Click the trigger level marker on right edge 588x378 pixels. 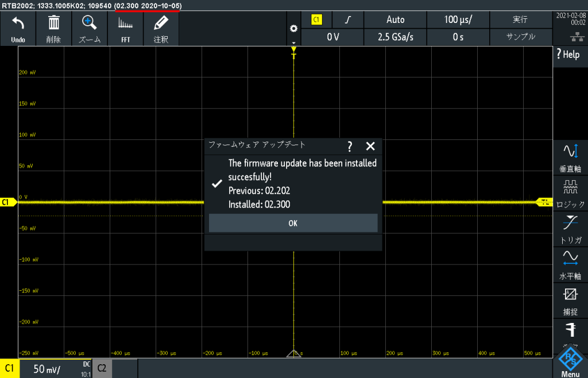point(543,201)
